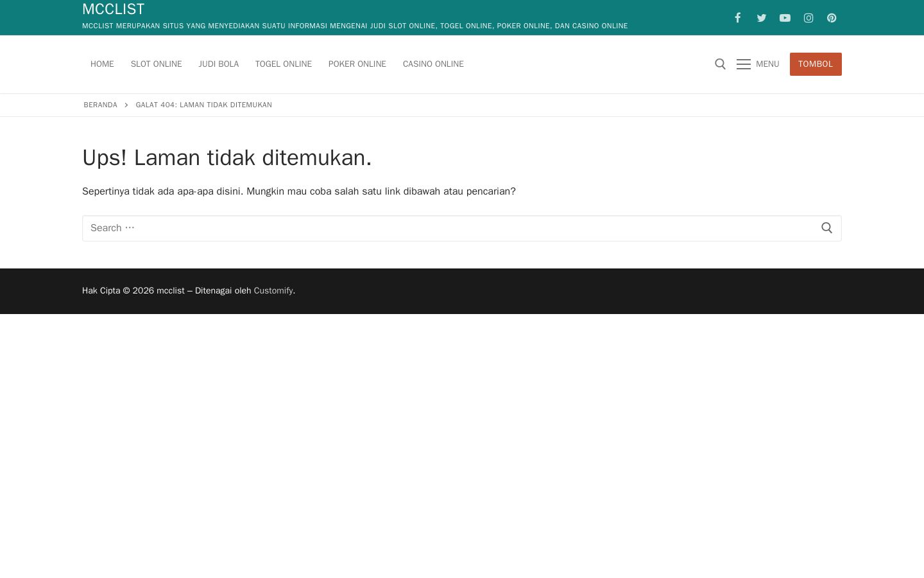Open the Twitter social icon
924x578 pixels.
point(762,18)
